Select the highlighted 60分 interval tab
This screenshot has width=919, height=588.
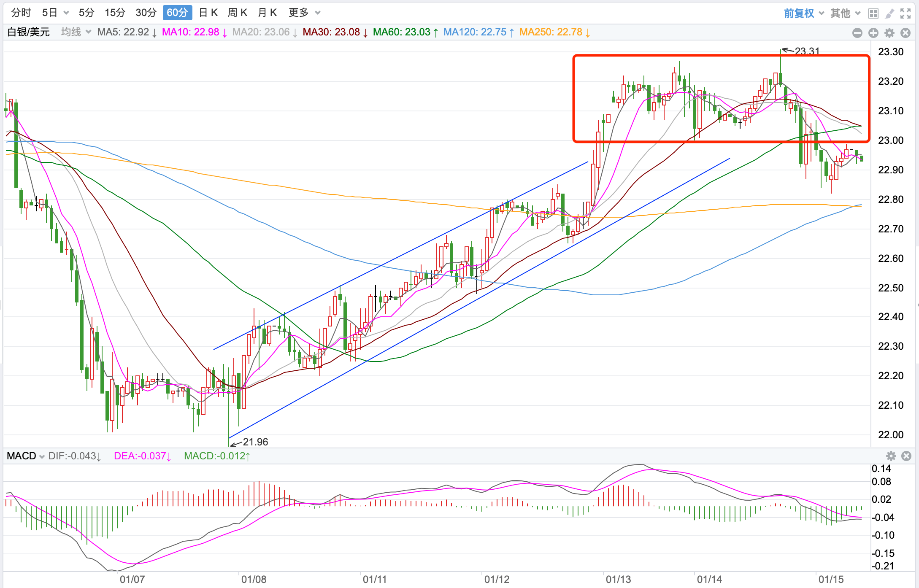tap(177, 13)
